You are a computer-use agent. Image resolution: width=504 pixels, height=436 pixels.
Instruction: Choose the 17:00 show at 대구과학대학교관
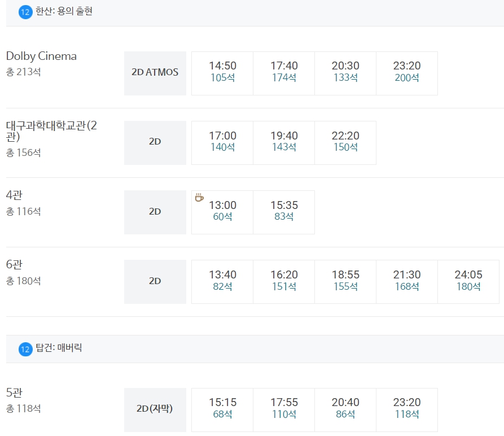(222, 142)
